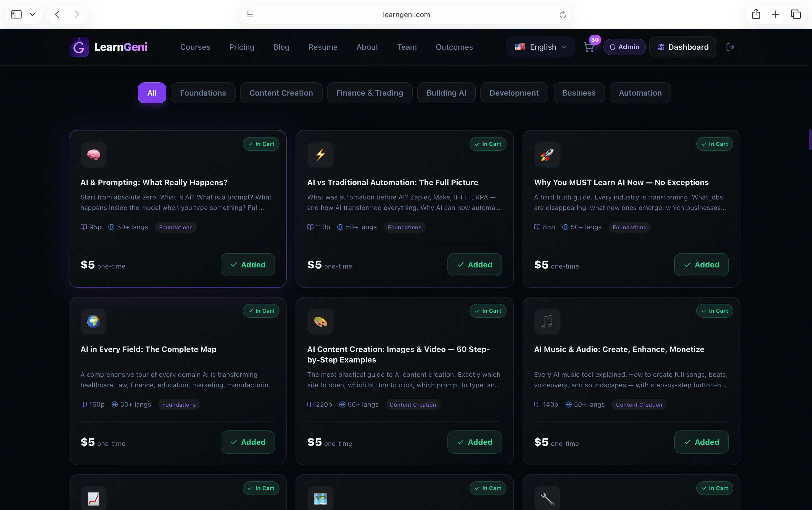Image resolution: width=812 pixels, height=510 pixels.
Task: Filter courses by Development
Action: (514, 93)
